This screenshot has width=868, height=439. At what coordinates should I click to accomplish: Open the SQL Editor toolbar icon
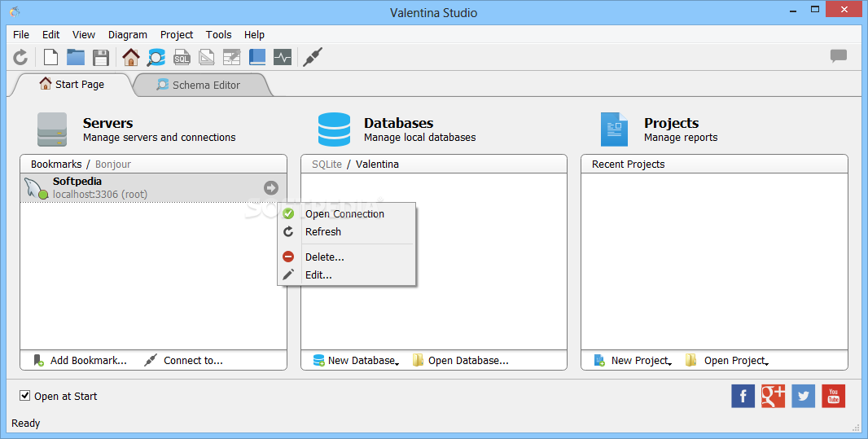point(182,57)
